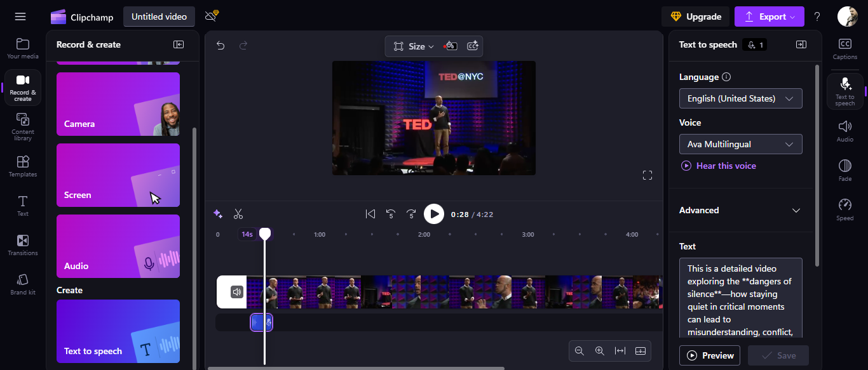Click inside the speech Text field
This screenshot has height=370, width=868.
click(x=740, y=298)
